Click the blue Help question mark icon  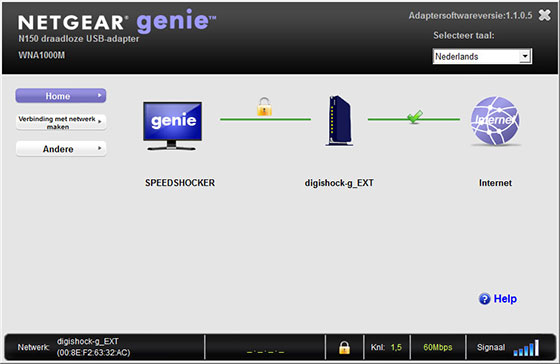click(x=484, y=299)
